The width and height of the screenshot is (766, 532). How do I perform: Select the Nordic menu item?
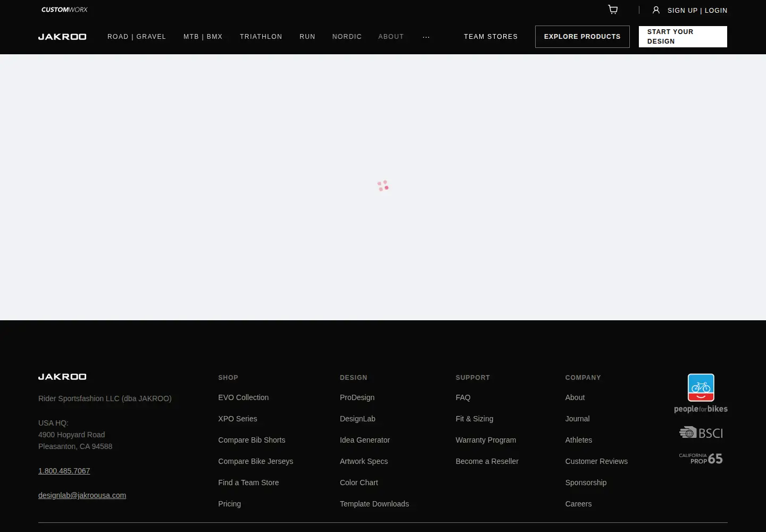(x=347, y=37)
